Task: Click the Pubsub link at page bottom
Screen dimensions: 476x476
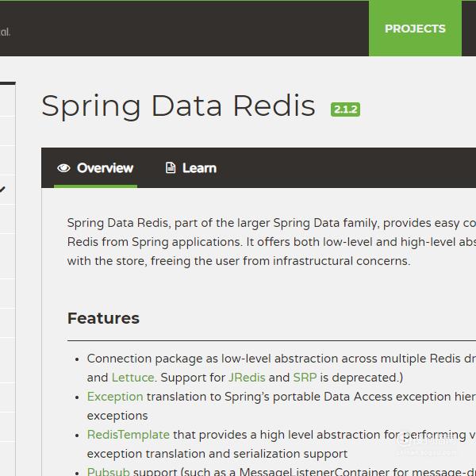Action: click(109, 471)
